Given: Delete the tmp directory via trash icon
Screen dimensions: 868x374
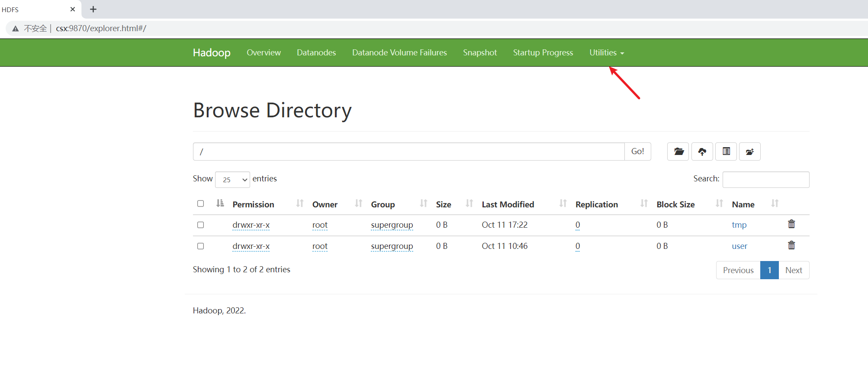Looking at the screenshot, I should point(791,224).
